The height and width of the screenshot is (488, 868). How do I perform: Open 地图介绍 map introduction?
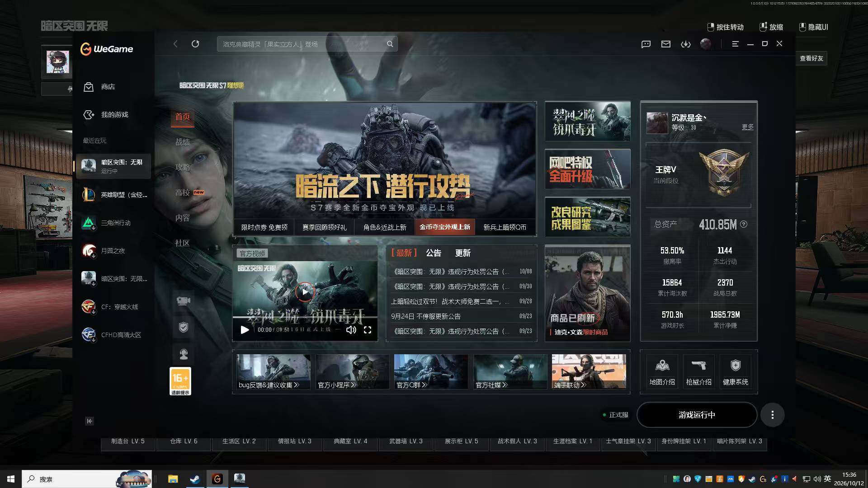[x=662, y=371]
